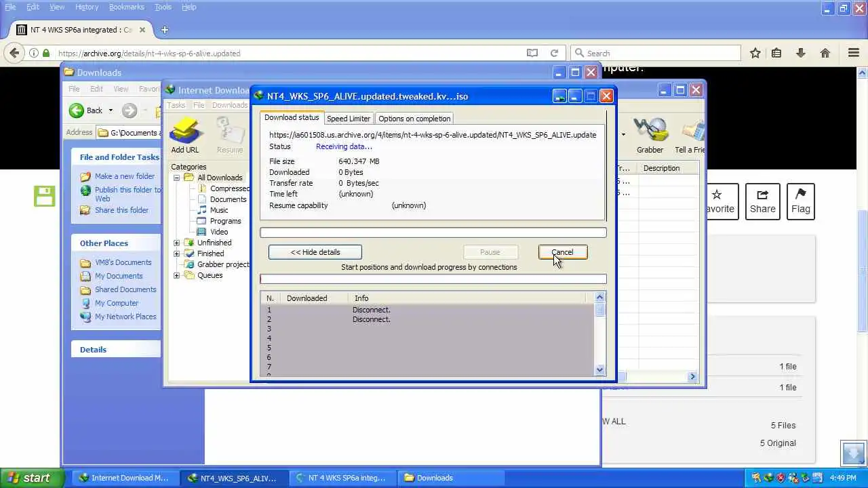
Task: Click Flag button on archive.org page
Action: point(800,201)
